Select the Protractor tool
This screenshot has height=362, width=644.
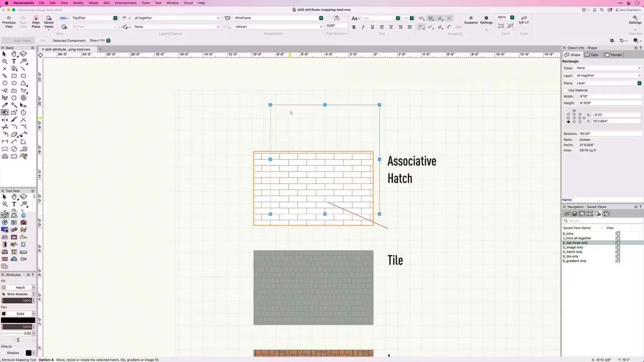coord(5,156)
